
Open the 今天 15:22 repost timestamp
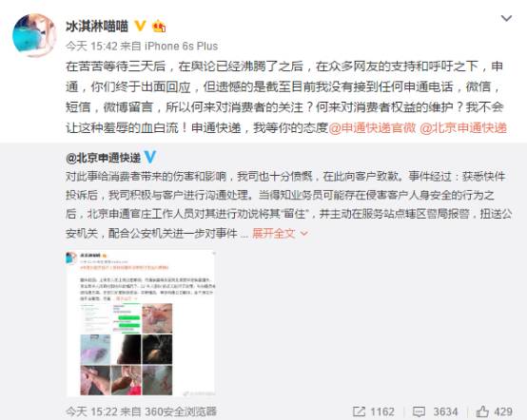[91, 411]
